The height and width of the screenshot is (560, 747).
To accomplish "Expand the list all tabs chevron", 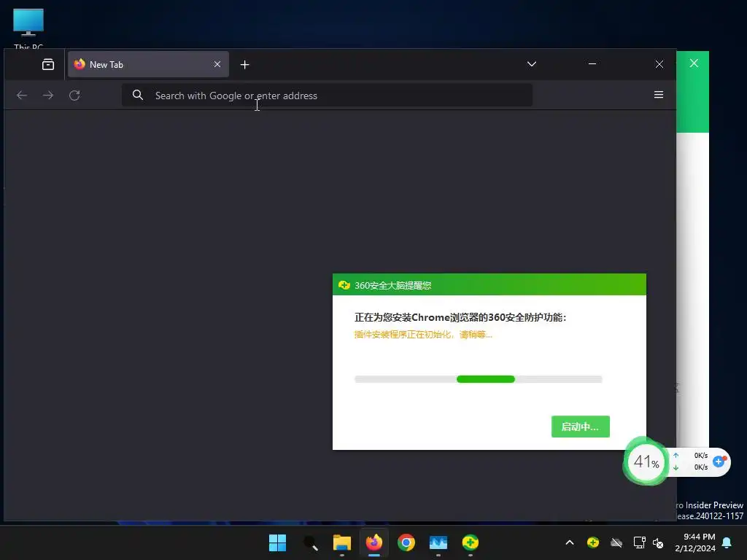I will (532, 64).
